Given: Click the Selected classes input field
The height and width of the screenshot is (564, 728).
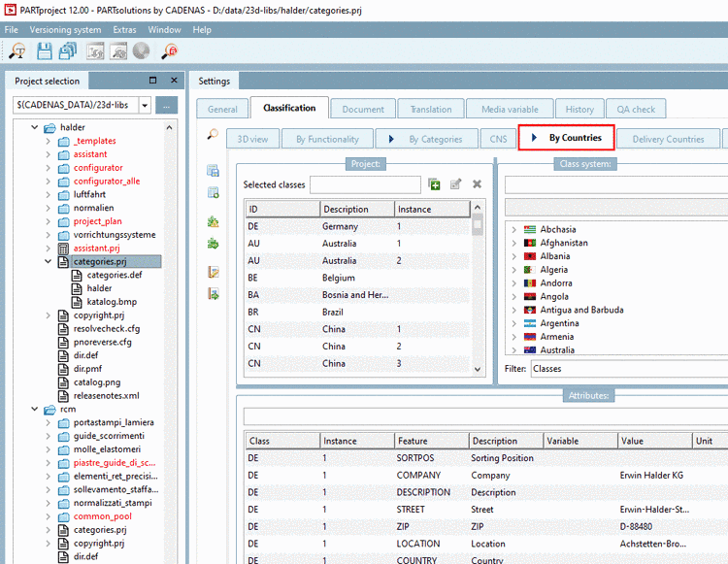Looking at the screenshot, I should pyautogui.click(x=365, y=184).
